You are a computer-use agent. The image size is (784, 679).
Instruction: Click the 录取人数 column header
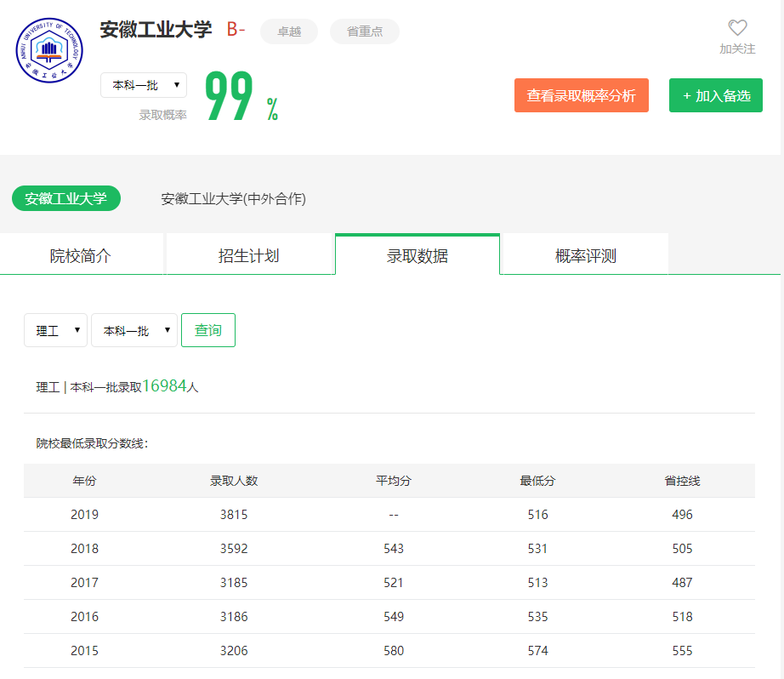point(234,481)
